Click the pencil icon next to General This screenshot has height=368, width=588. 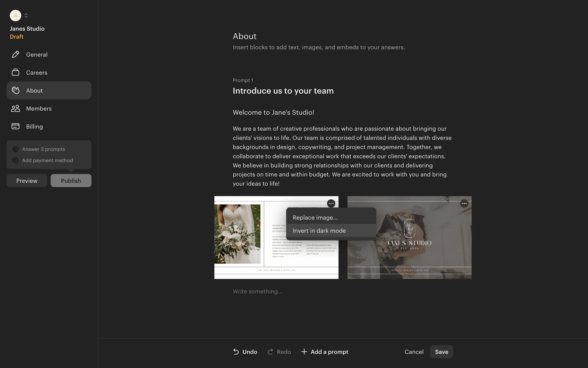coord(16,55)
